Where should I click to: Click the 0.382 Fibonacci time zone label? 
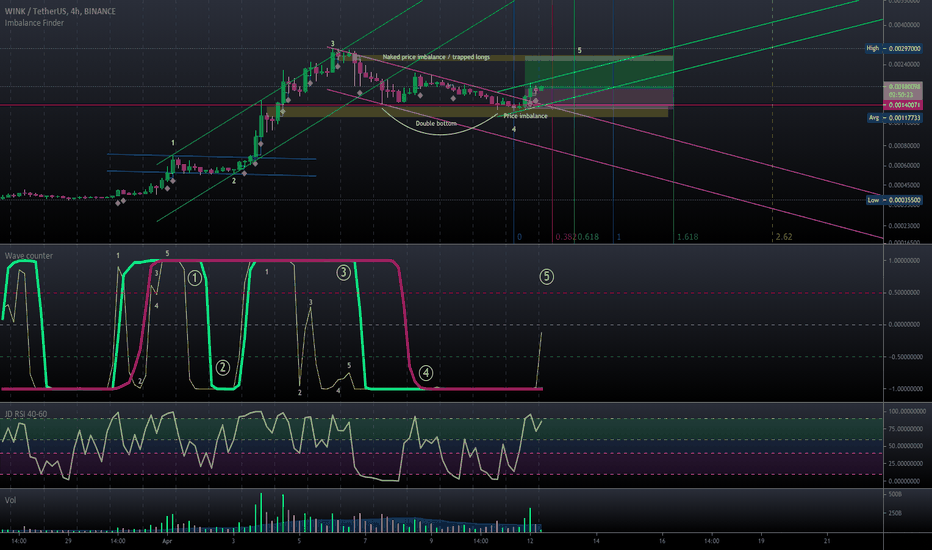coord(565,237)
